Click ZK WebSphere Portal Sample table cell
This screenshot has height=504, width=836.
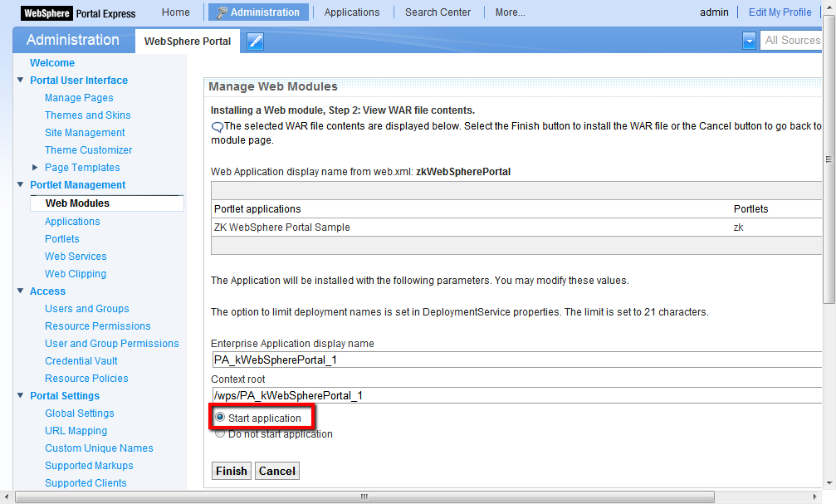pyautogui.click(x=282, y=228)
